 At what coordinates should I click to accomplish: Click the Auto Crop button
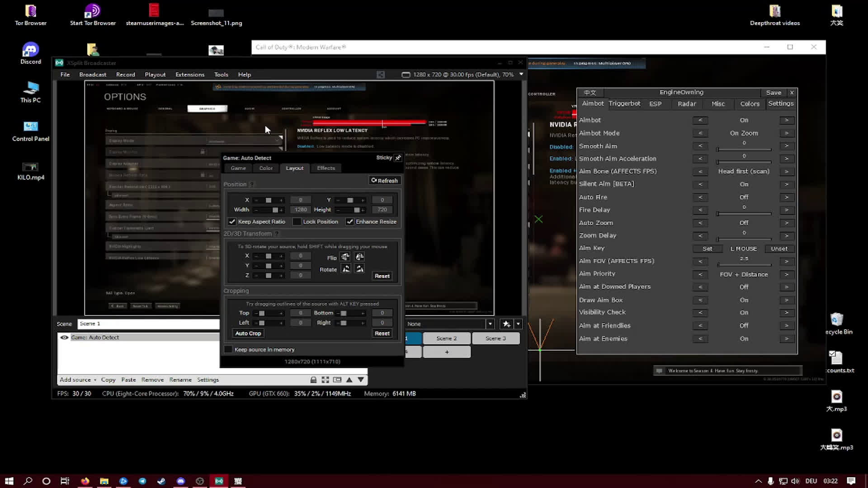point(248,333)
